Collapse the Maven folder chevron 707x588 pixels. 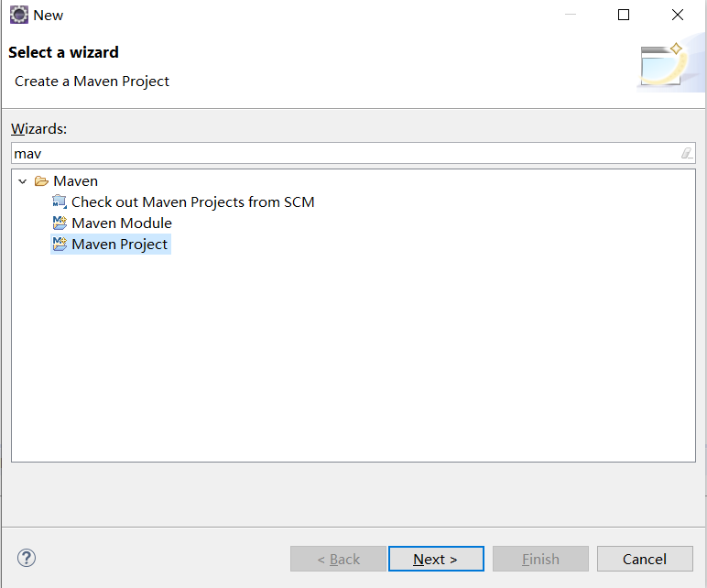23,181
